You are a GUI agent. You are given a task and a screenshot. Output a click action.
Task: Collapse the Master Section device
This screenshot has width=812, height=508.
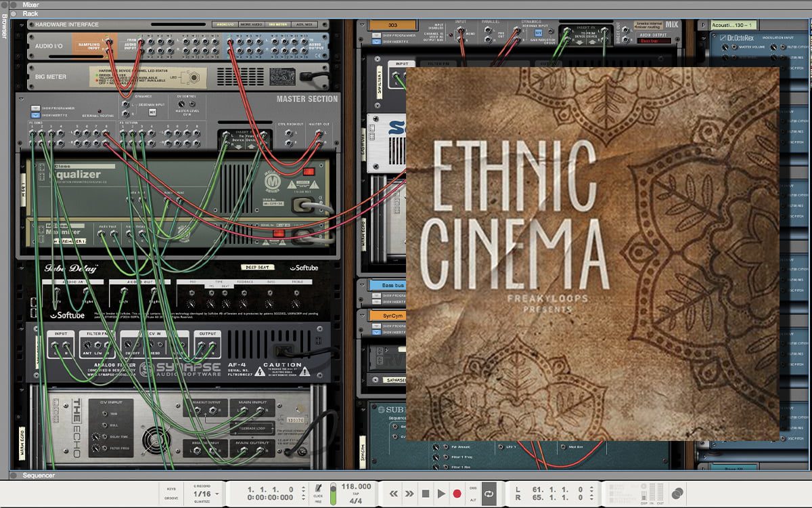pyautogui.click(x=20, y=99)
